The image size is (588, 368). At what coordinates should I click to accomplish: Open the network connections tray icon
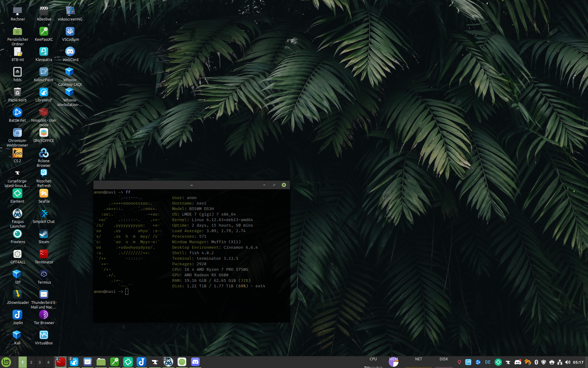[x=560, y=362]
